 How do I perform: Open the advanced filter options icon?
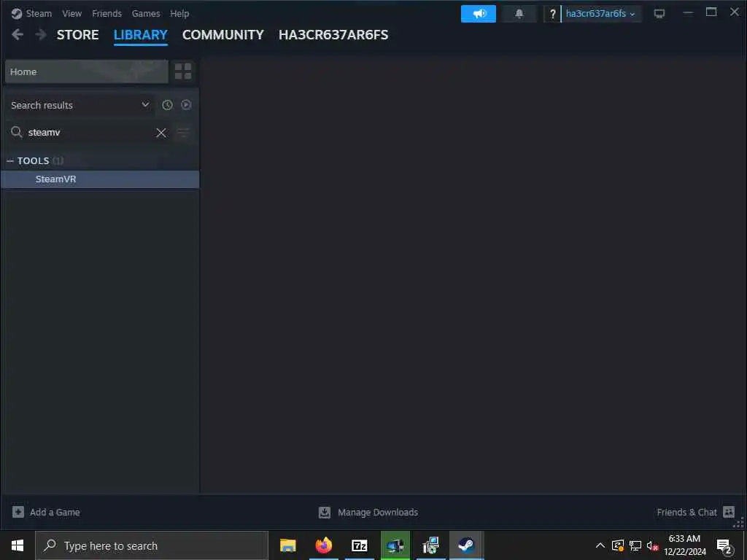click(x=183, y=133)
